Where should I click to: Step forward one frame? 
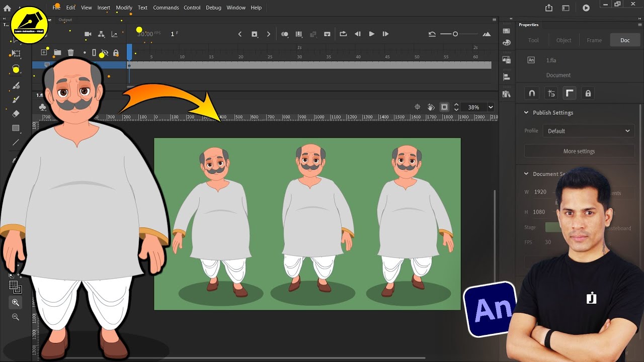385,34
